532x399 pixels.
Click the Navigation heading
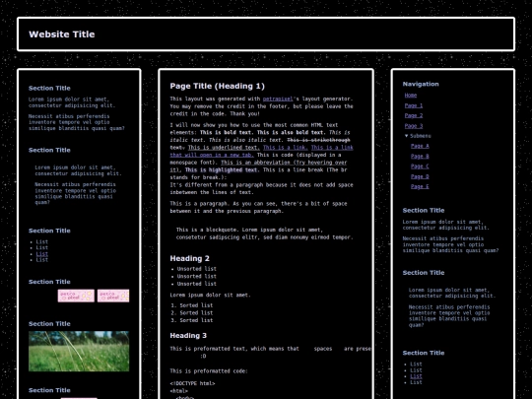point(421,84)
